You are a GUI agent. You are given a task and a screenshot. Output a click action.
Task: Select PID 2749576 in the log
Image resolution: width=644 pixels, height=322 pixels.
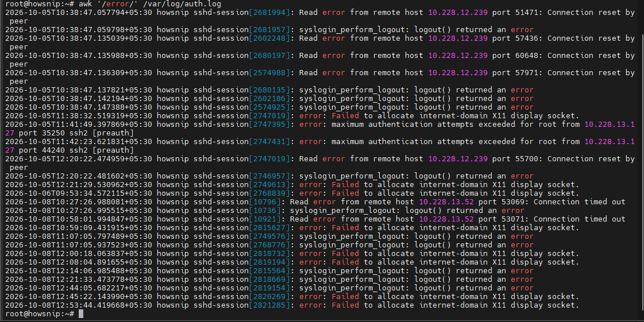tap(269, 236)
